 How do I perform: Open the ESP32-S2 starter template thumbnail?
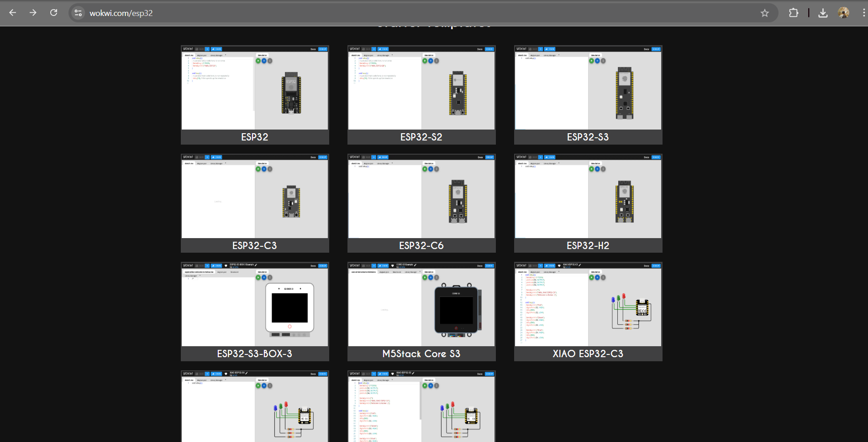[x=421, y=88]
